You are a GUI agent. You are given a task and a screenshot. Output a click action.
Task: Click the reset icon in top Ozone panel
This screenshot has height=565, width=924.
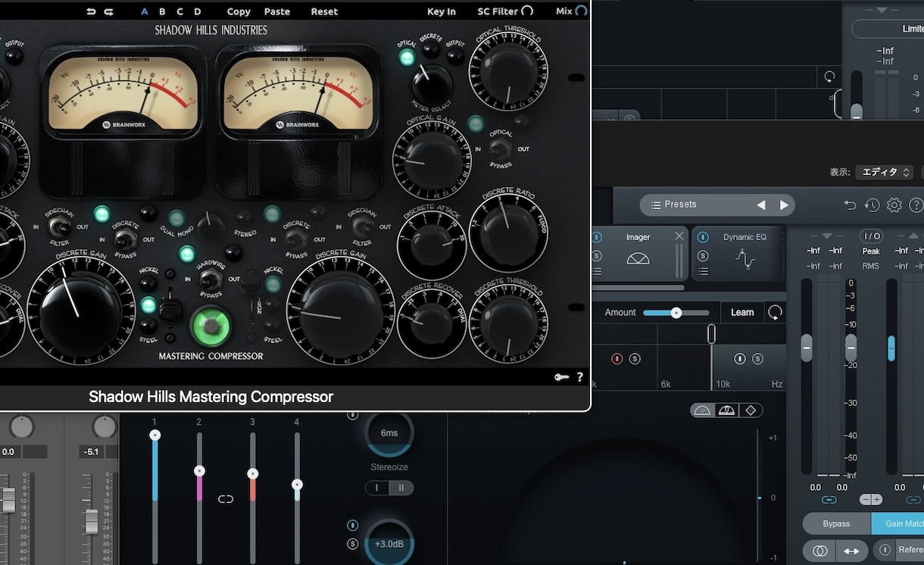(829, 76)
